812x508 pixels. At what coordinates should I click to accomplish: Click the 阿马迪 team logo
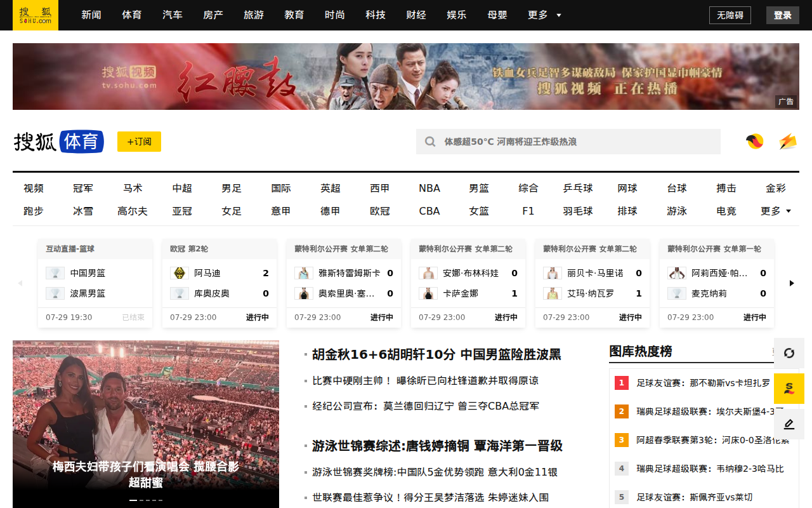click(x=180, y=273)
